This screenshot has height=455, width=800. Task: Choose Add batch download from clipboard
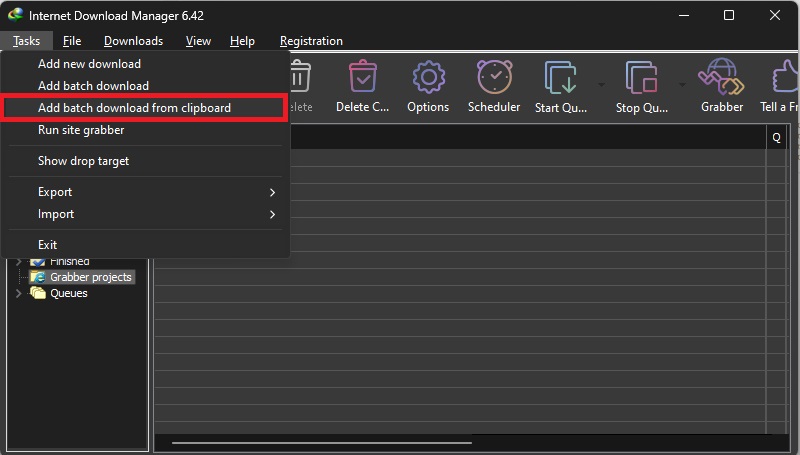pyautogui.click(x=134, y=108)
